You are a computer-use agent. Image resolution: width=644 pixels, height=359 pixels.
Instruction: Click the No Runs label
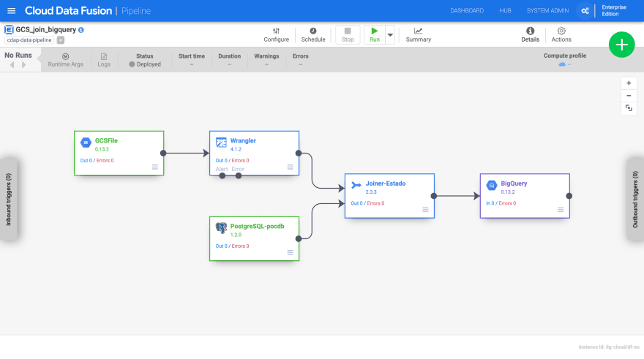[x=18, y=55]
